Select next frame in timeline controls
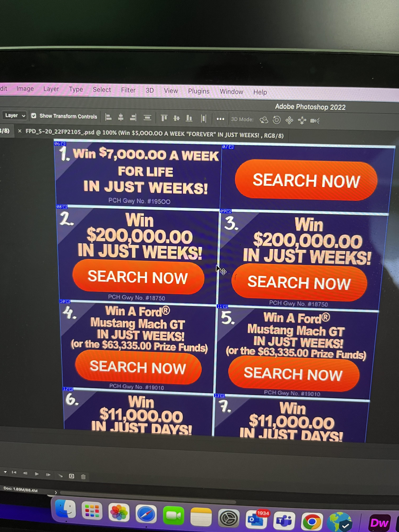 pyautogui.click(x=48, y=474)
